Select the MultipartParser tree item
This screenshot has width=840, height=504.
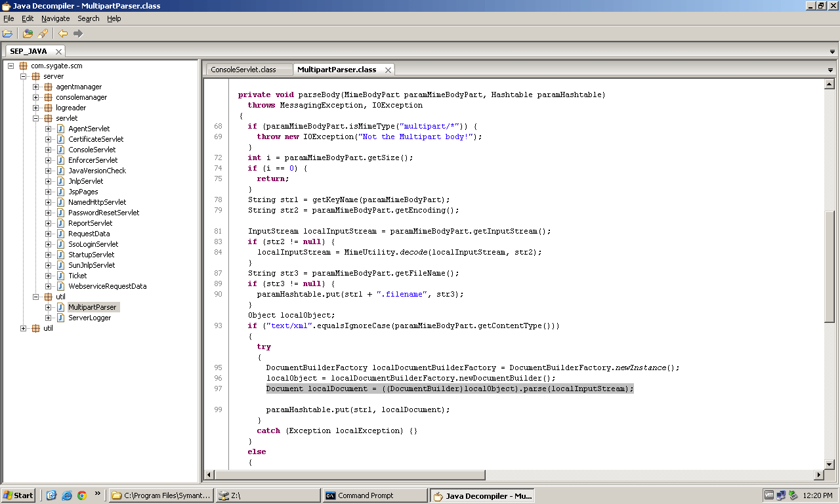click(x=93, y=307)
